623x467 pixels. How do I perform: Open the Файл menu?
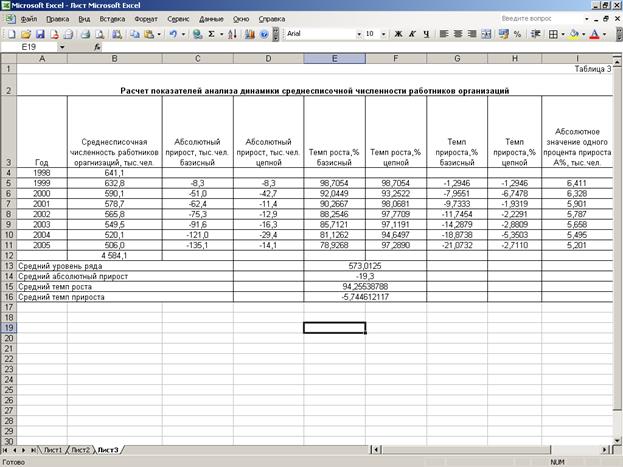point(29,19)
